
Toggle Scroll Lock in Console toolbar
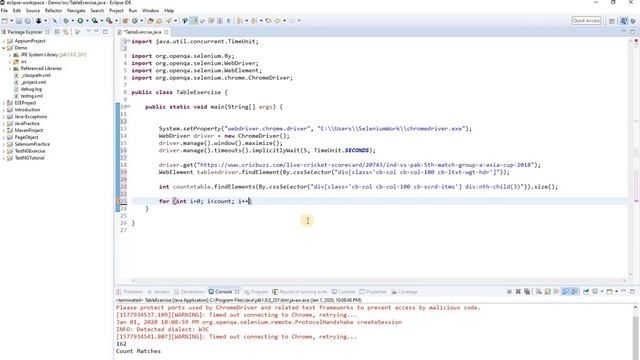[547, 291]
